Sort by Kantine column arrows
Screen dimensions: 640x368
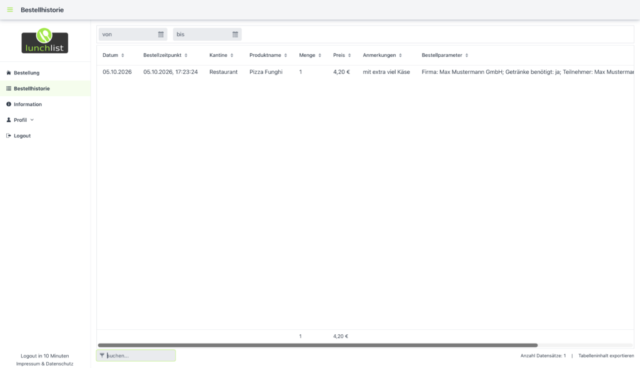[x=231, y=55]
